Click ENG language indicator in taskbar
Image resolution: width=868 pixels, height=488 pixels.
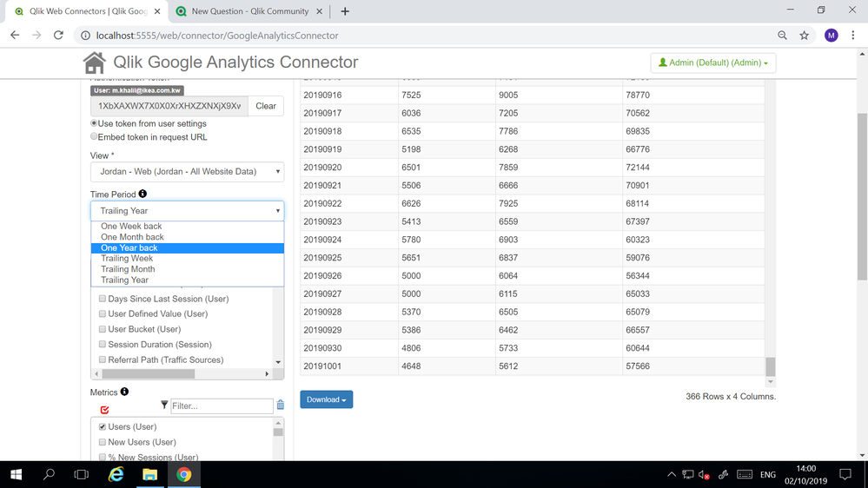coord(768,475)
